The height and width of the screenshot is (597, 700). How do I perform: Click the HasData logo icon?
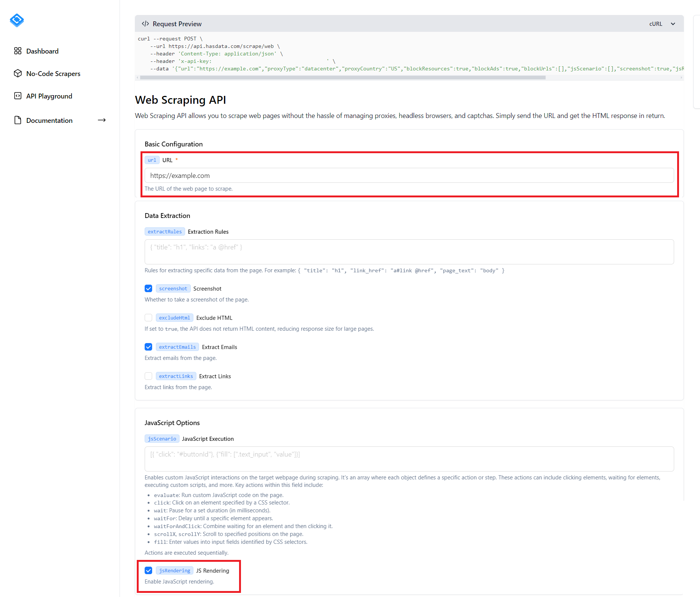(17, 20)
